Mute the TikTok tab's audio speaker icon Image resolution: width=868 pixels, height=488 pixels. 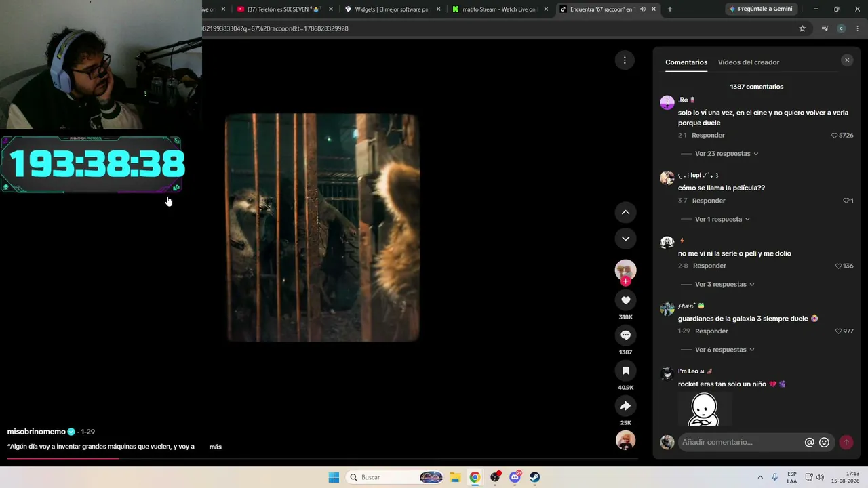[x=642, y=9]
